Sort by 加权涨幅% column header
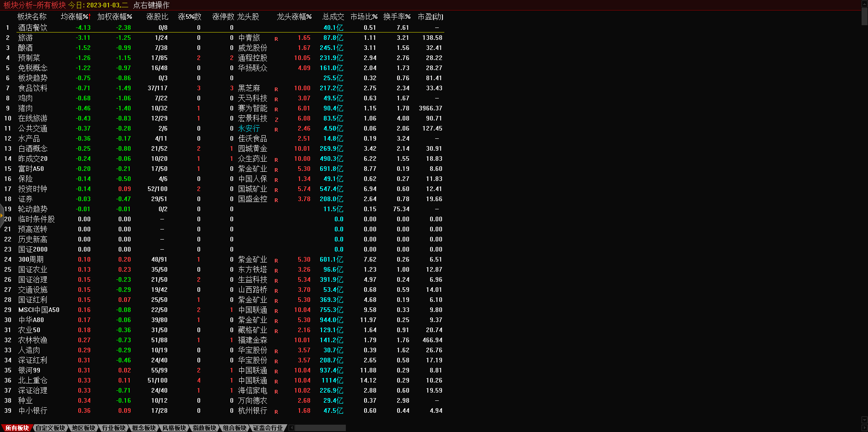This screenshot has height=432, width=868. [115, 16]
